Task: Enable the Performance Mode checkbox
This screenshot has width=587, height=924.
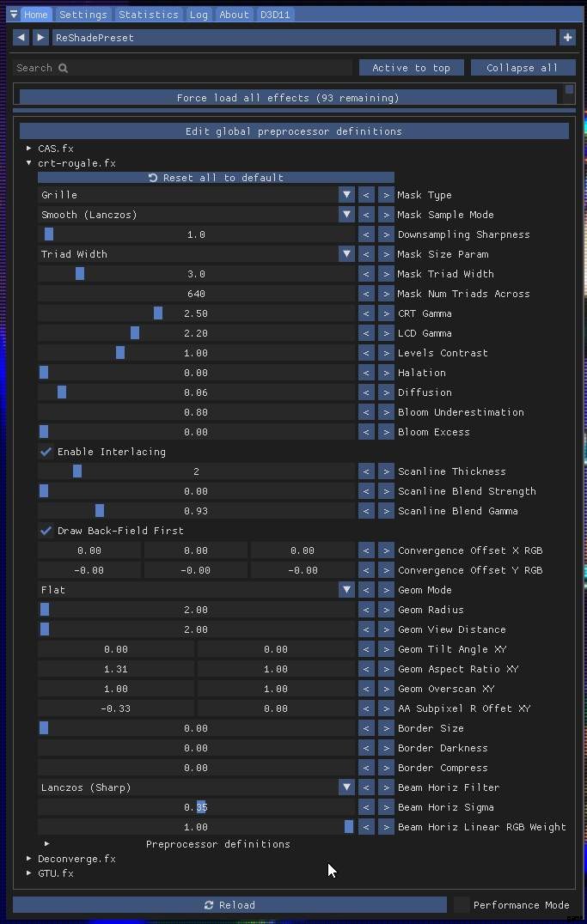Action: (462, 904)
